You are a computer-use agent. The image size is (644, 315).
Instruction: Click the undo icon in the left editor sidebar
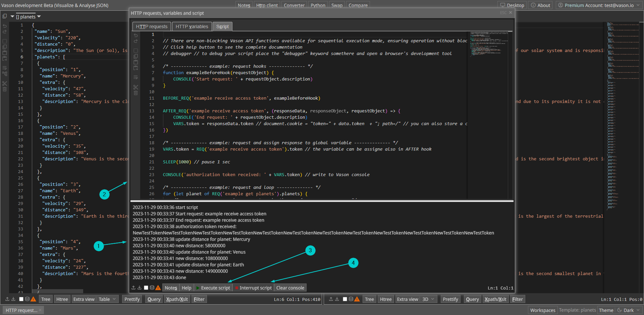[x=5, y=26]
